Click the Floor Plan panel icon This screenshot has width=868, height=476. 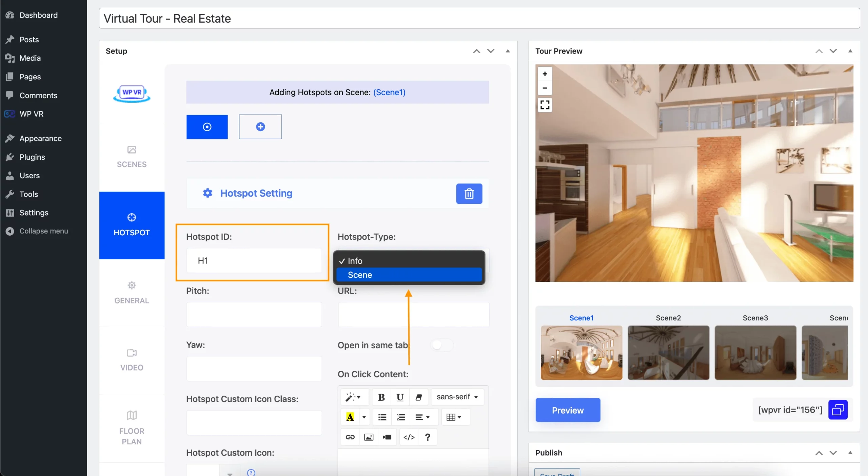[x=131, y=416]
